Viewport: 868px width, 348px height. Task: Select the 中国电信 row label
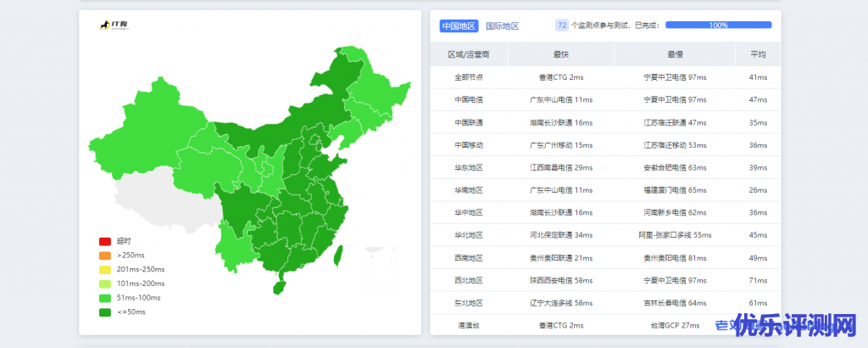click(469, 99)
